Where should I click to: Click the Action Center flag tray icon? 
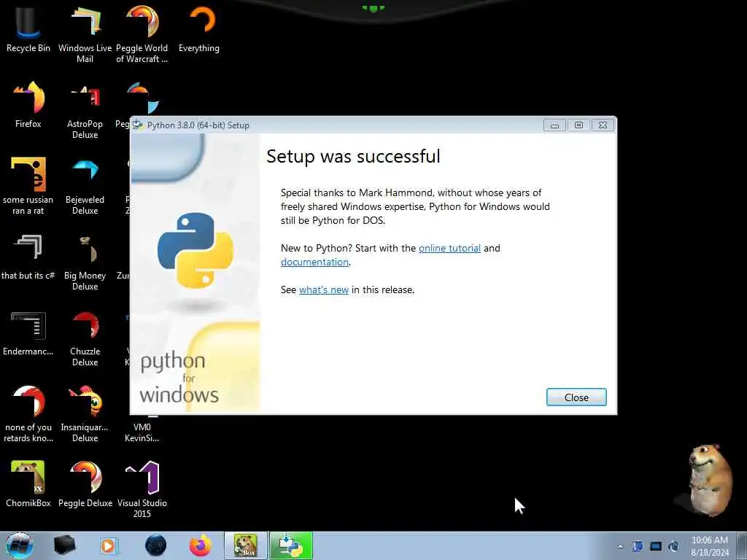[638, 546]
